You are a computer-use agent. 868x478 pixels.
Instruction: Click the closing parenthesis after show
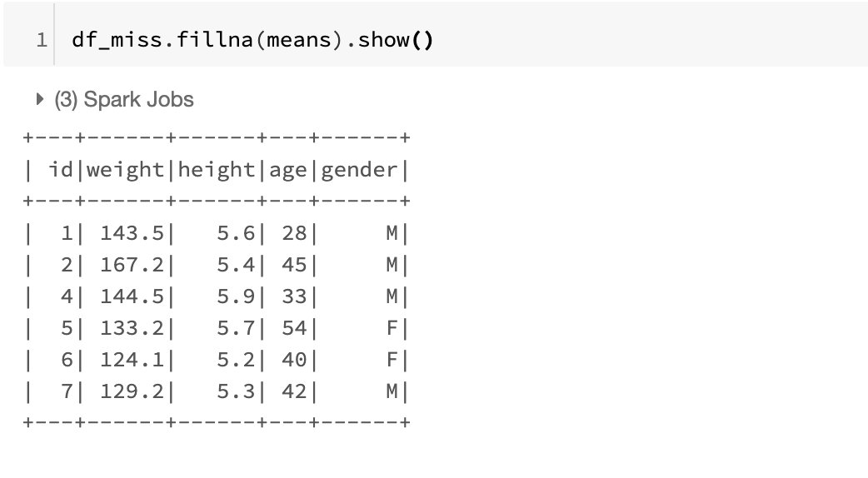point(427,40)
